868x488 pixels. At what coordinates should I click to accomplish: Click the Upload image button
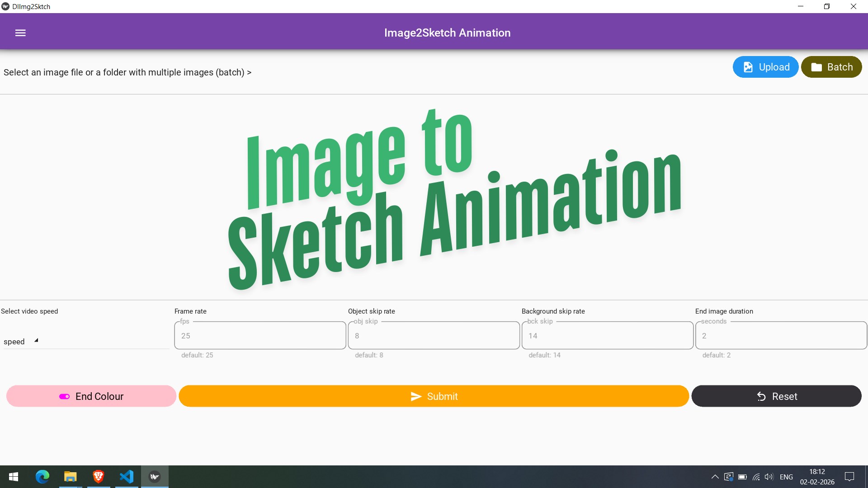(765, 67)
